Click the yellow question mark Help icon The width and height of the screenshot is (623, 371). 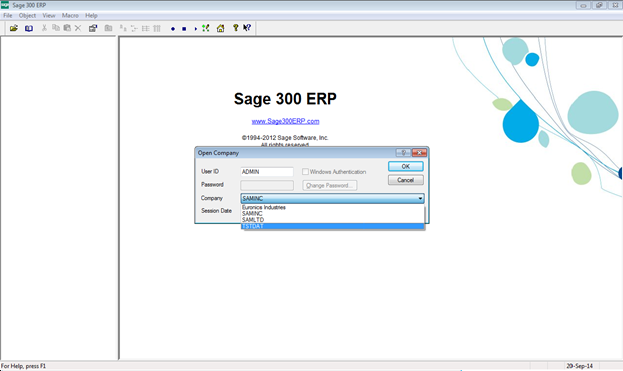tap(236, 28)
